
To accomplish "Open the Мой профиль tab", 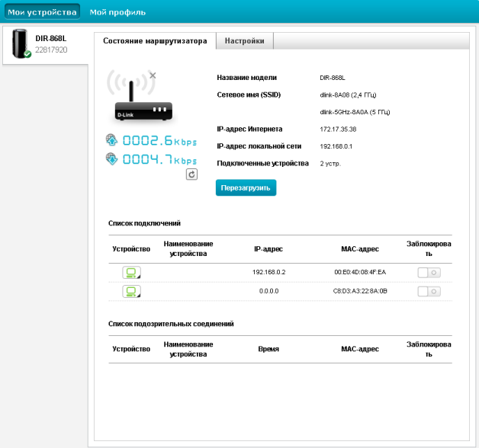I will [x=117, y=12].
